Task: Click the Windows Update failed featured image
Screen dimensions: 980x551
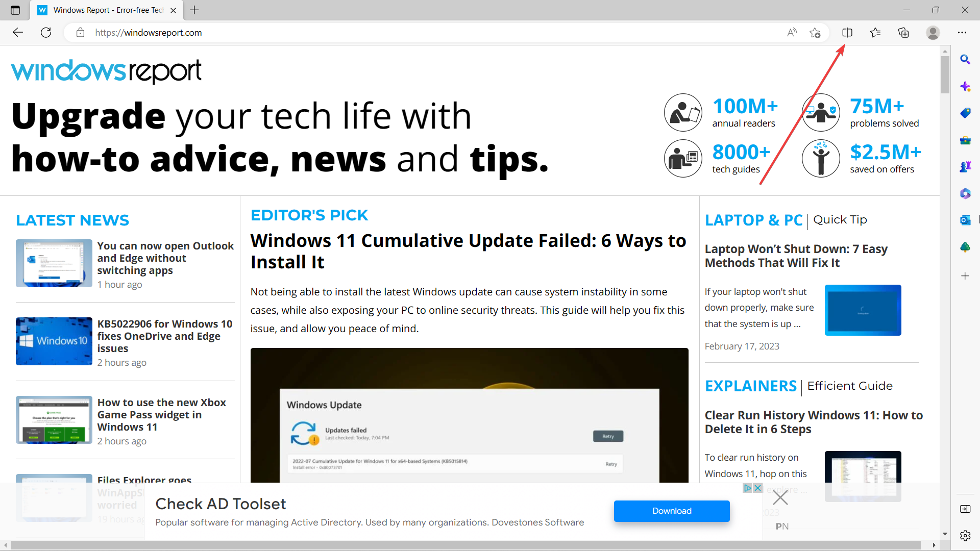Action: pyautogui.click(x=469, y=415)
